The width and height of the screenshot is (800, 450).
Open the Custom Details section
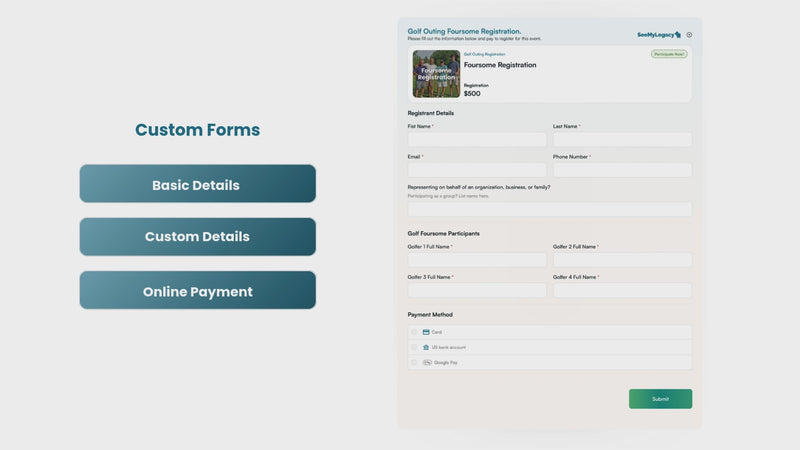coord(197,237)
